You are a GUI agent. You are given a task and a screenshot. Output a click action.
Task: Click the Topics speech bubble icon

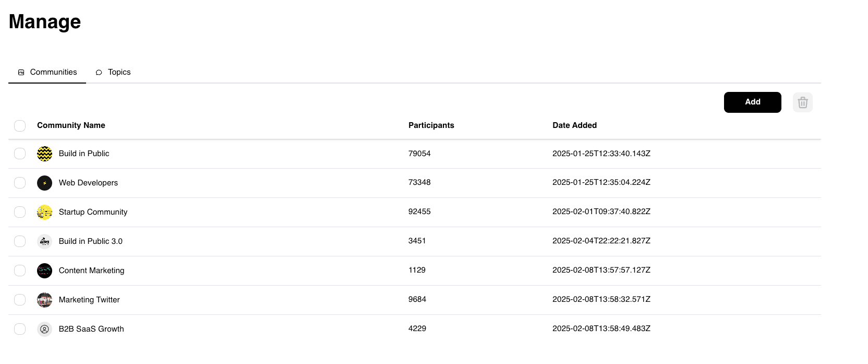tap(99, 73)
